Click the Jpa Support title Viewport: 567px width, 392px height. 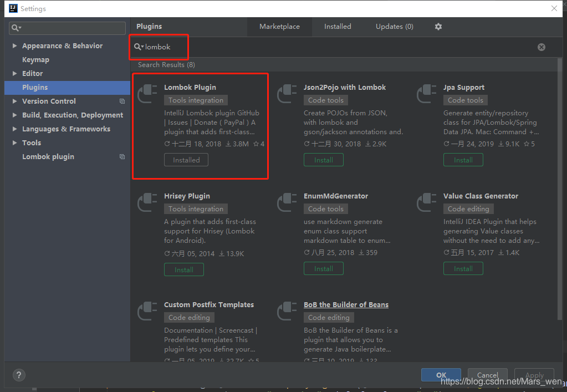pos(464,87)
